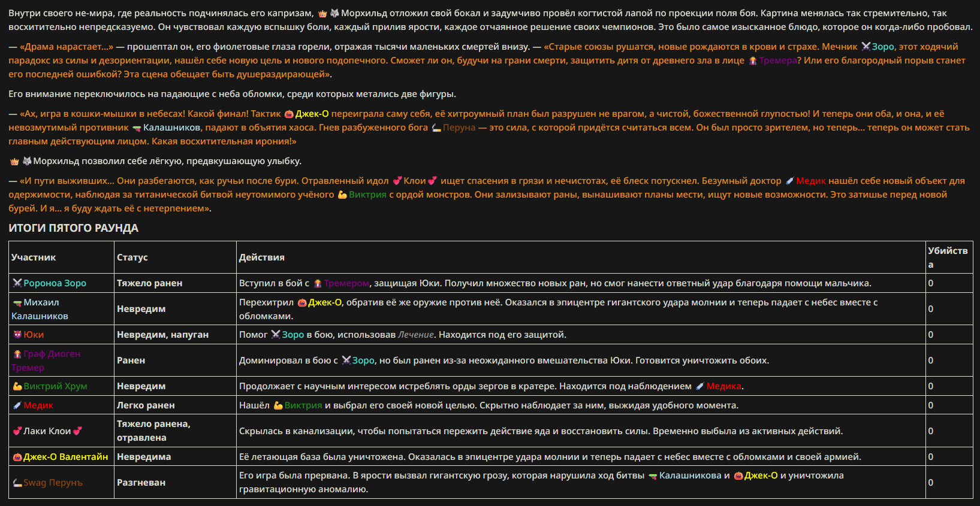Click muscle icon in Виктрий Хрум participant cell
This screenshot has height=506, width=980.
pos(17,386)
